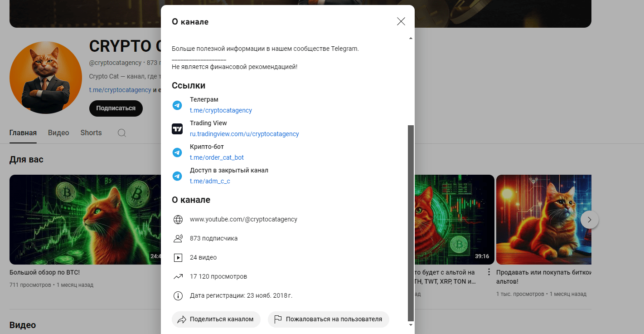The image size is (644, 334).
Task: Click next arrow on video carousel
Action: [x=589, y=220]
